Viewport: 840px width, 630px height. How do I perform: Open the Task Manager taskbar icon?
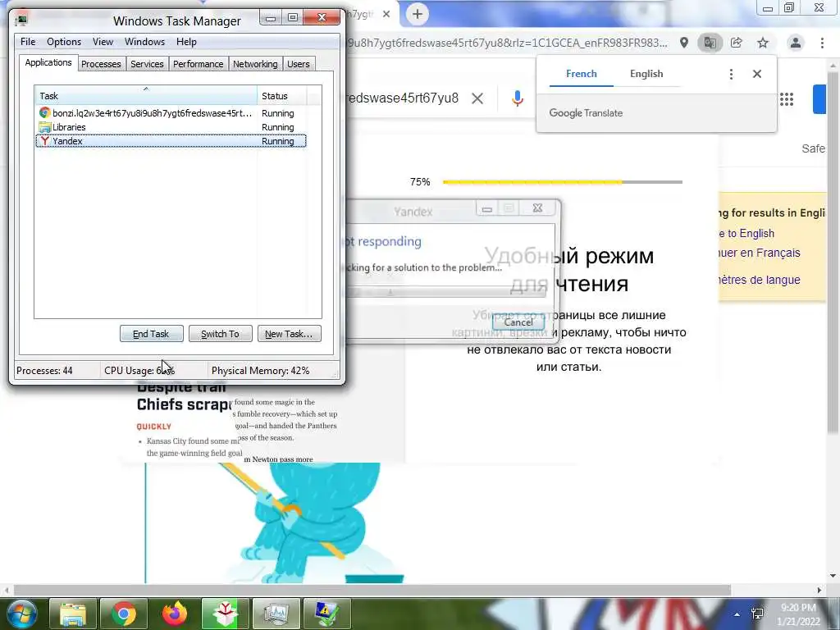(276, 614)
